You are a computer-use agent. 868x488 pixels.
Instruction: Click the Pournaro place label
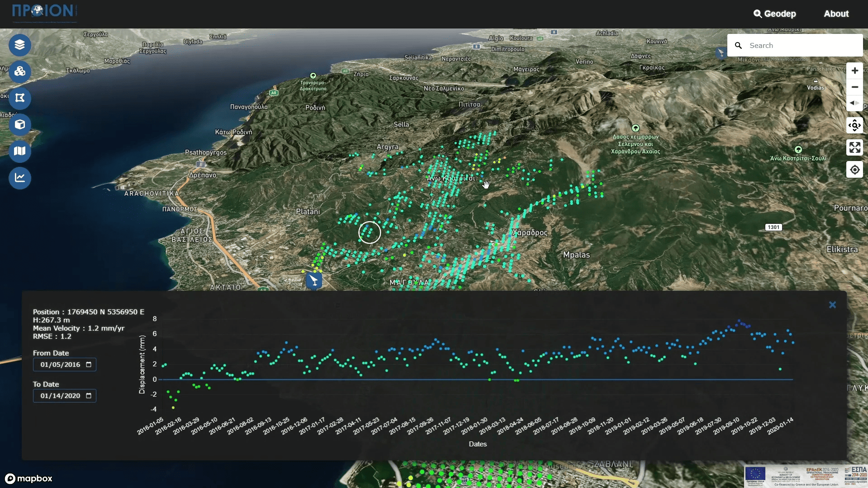pos(850,208)
